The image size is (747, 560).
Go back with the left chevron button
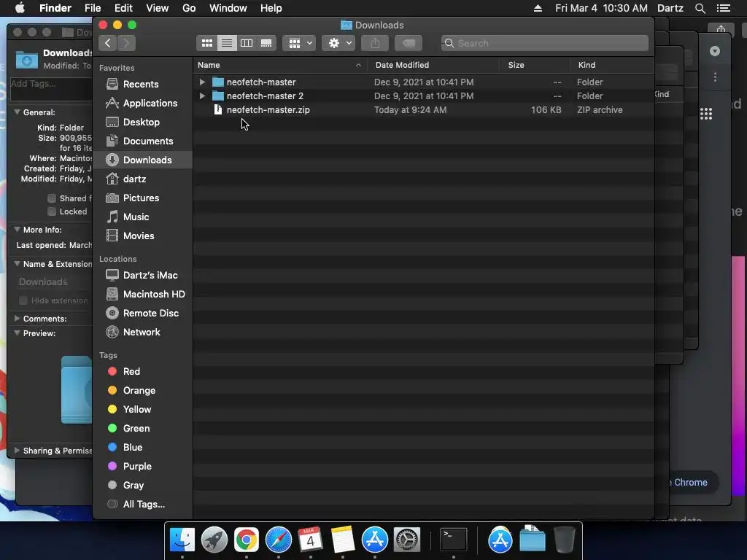[x=108, y=43]
